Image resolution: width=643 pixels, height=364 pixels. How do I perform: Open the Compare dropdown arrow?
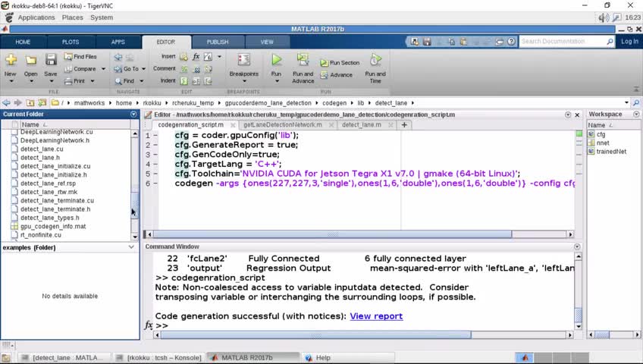click(103, 69)
